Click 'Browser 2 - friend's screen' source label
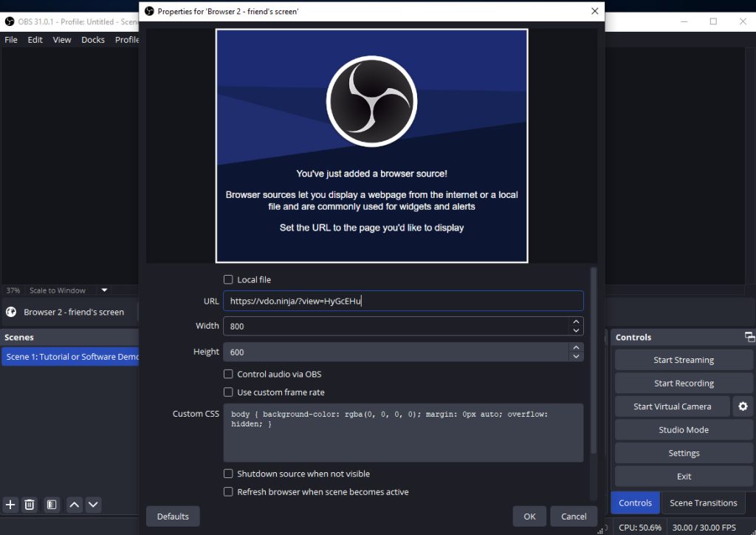Image resolution: width=756 pixels, height=535 pixels. pos(74,312)
